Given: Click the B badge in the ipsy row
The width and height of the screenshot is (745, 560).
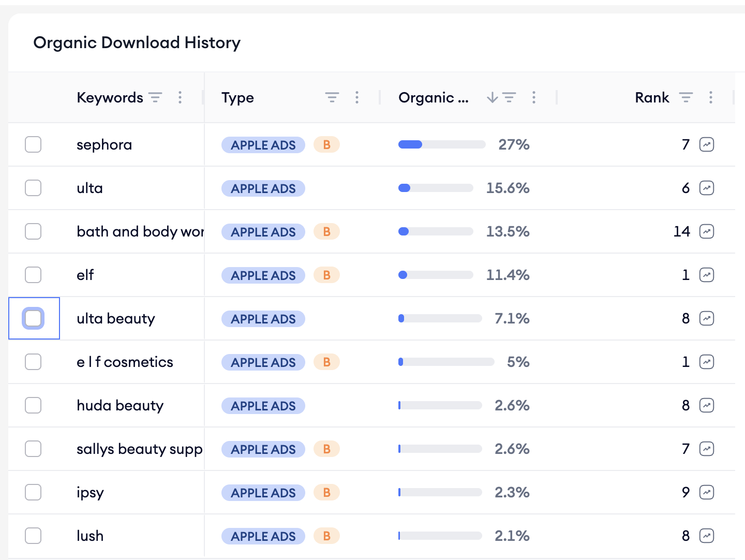Looking at the screenshot, I should point(326,492).
